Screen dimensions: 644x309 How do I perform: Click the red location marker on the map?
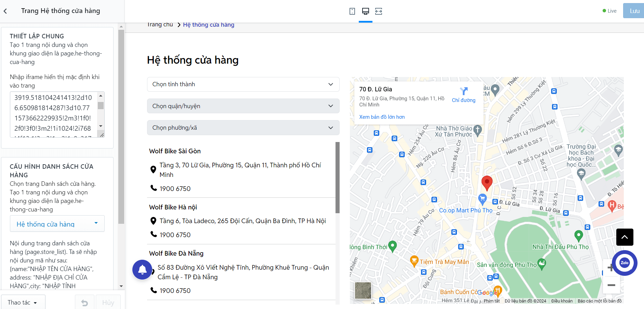click(x=487, y=183)
